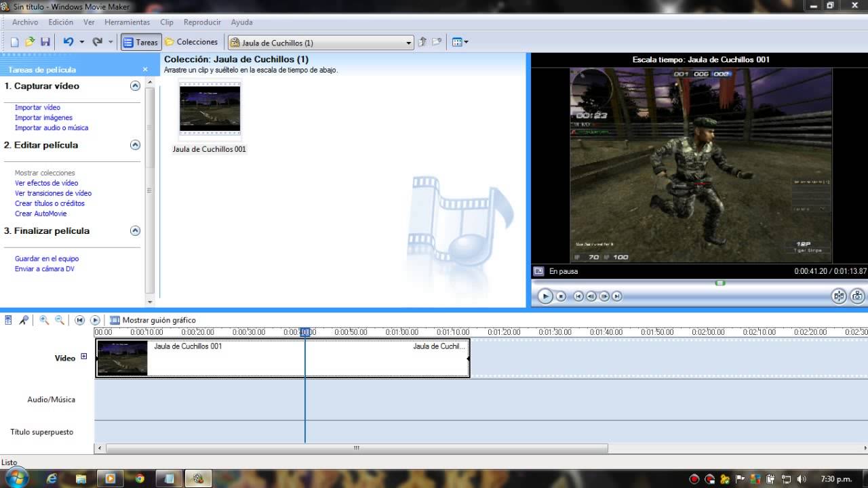Collapse the Capturar vídeo section

(x=135, y=86)
